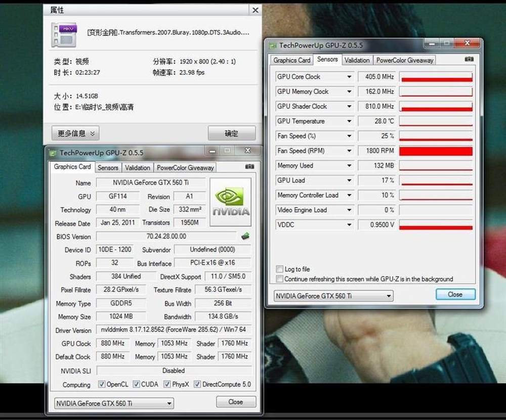Click the Memory Type GDDR5 field
Viewport: 506px width, 420px height.
click(121, 303)
